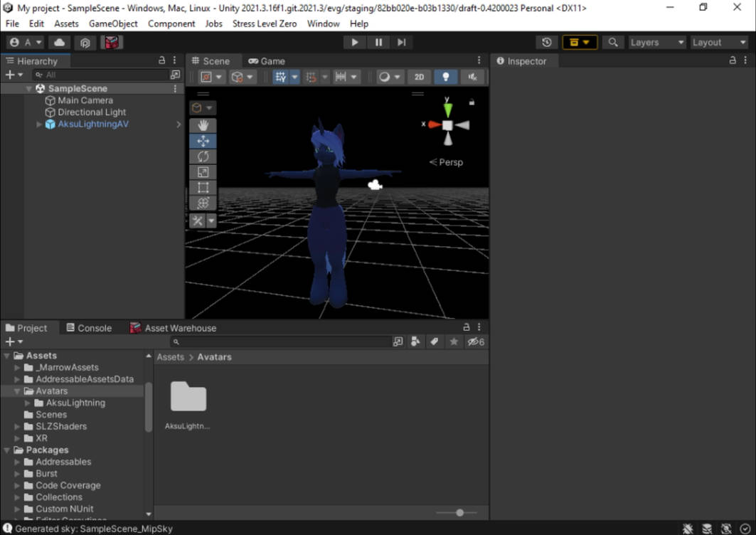
Task: Click the green Y axis on gizmo
Action: (448, 109)
